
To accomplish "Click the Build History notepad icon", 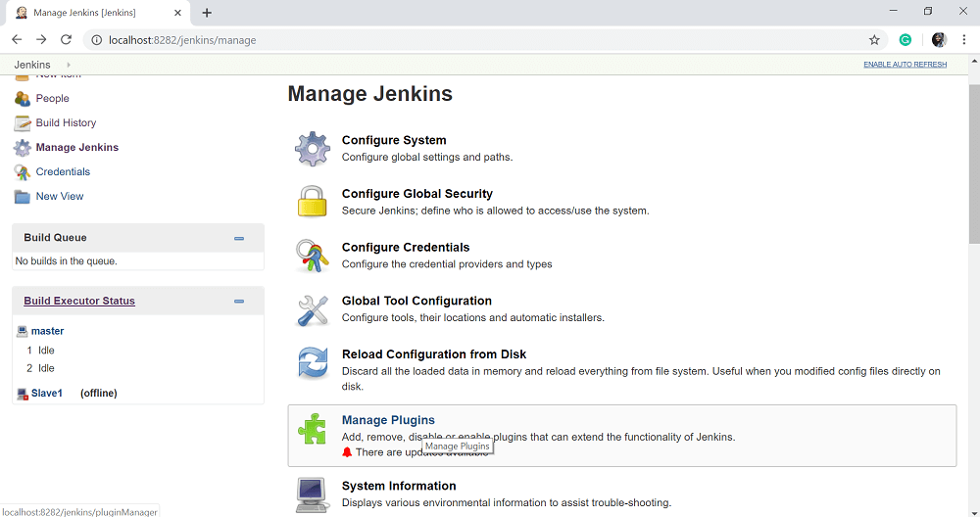I will point(22,123).
